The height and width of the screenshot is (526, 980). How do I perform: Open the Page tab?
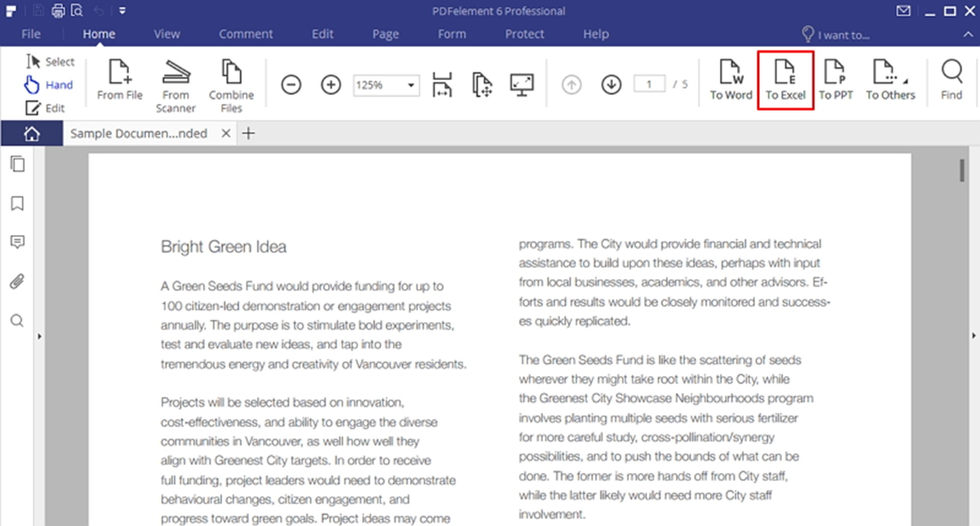[385, 34]
